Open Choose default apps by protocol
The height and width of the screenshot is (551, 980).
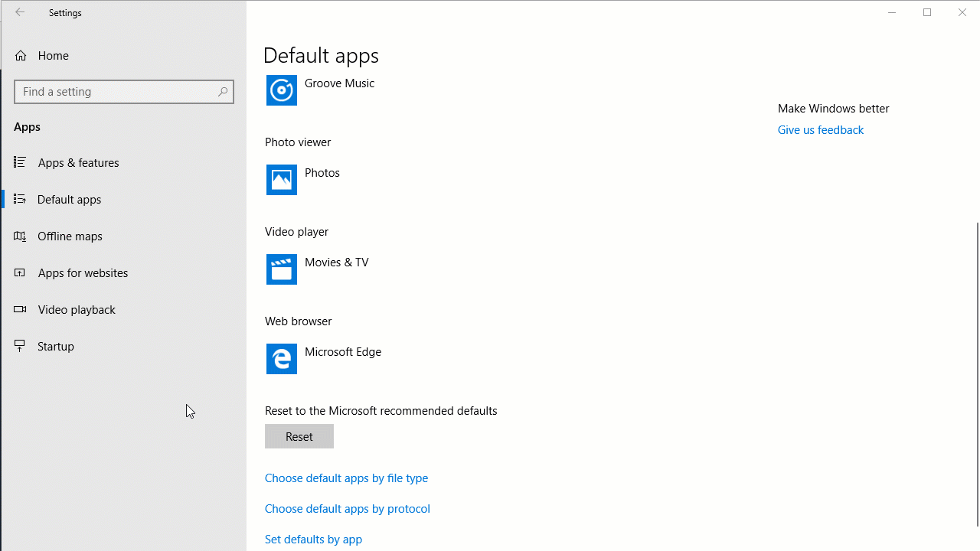347,508
